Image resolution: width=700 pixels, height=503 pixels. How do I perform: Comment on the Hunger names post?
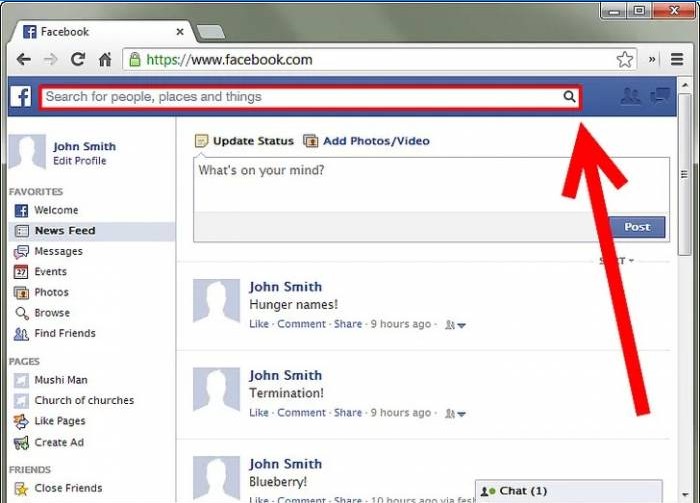pos(301,324)
